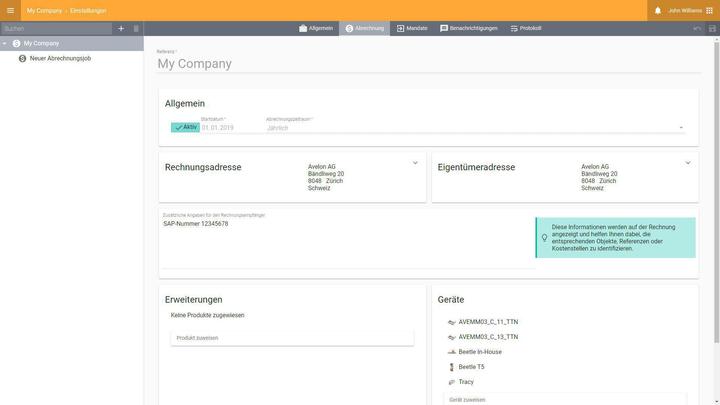Image resolution: width=720 pixels, height=405 pixels.
Task: Expand the Rechnungsadresse card chevron
Action: (x=415, y=162)
